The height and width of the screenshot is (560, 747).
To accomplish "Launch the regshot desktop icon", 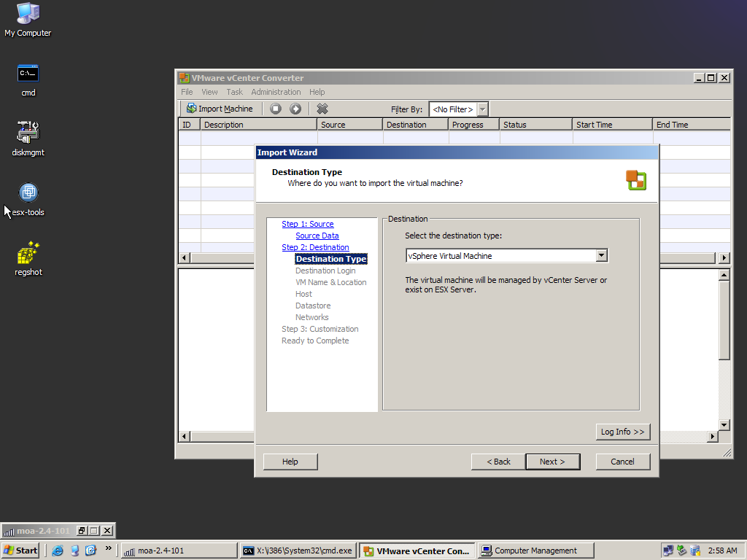I will [x=28, y=259].
